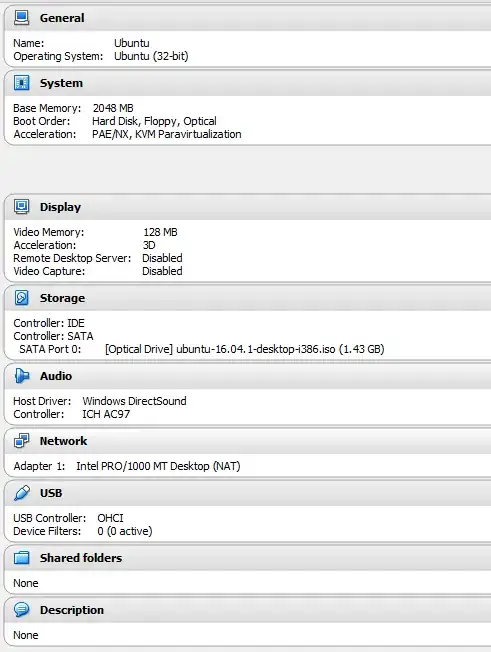Click the 'Base Memory:' label
This screenshot has width=491, height=652.
tap(47, 109)
